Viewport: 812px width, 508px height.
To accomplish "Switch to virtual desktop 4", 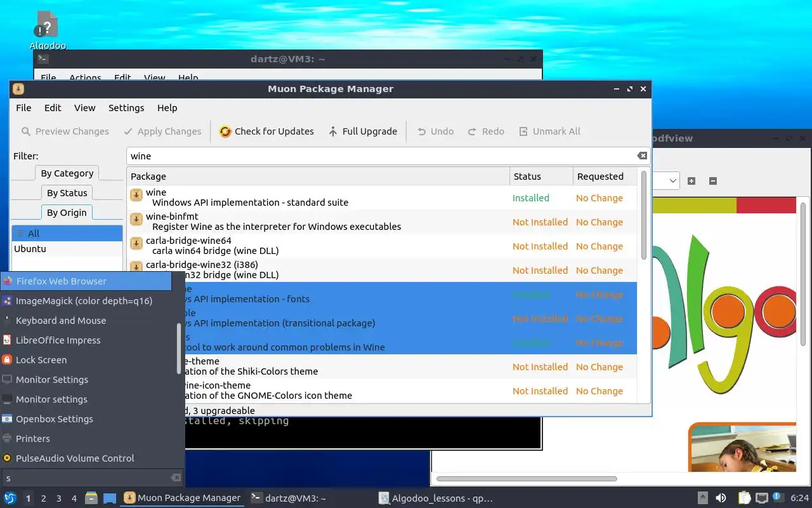I will (74, 498).
